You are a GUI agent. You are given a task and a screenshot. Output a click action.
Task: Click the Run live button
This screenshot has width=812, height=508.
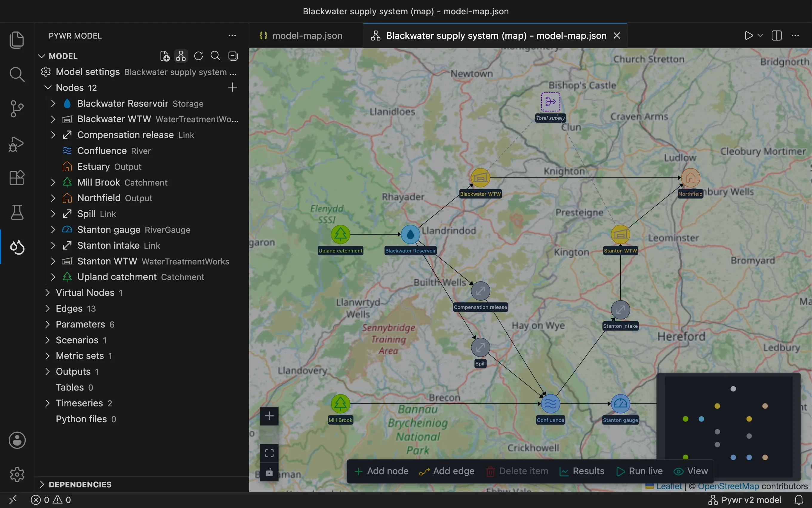click(x=639, y=471)
